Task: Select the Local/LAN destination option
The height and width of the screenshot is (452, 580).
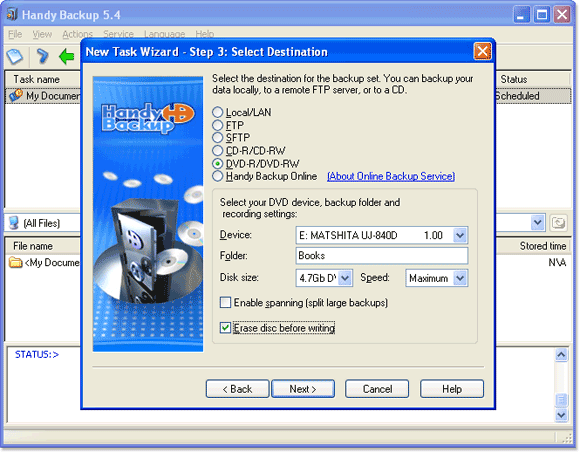Action: click(x=218, y=112)
